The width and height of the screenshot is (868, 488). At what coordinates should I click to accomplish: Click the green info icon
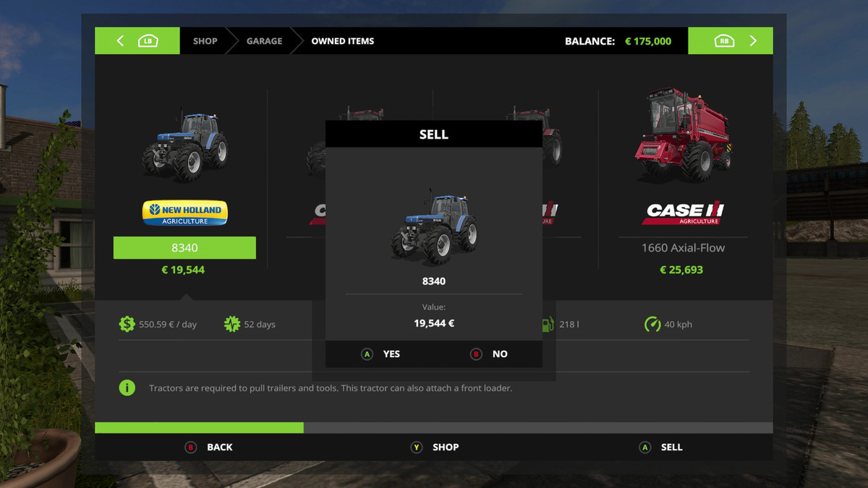pos(127,388)
